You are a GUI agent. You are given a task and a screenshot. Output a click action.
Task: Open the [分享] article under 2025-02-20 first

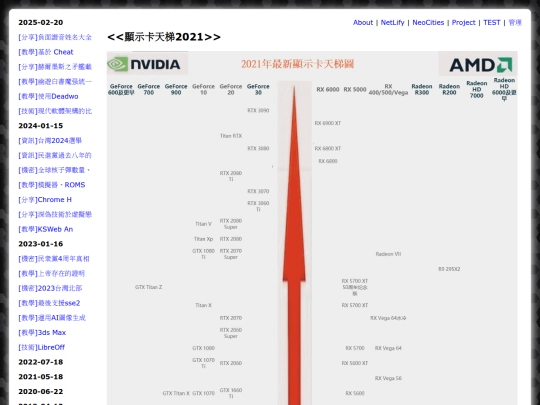click(x=55, y=37)
